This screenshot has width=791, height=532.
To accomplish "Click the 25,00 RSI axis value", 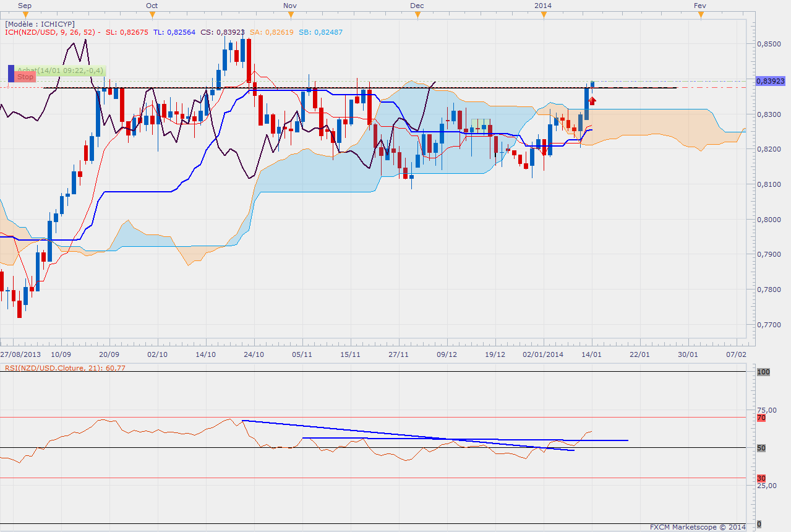I will click(767, 486).
